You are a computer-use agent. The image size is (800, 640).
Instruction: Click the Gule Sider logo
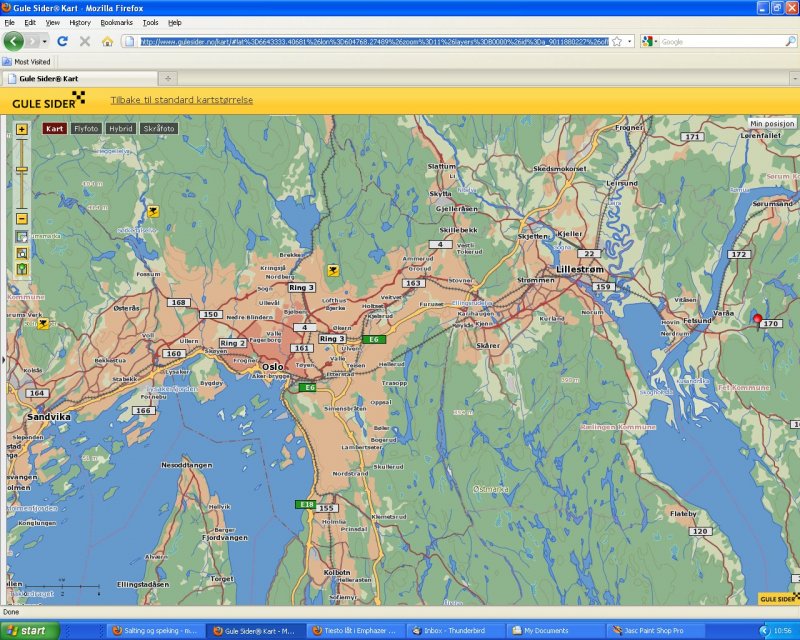click(x=47, y=100)
